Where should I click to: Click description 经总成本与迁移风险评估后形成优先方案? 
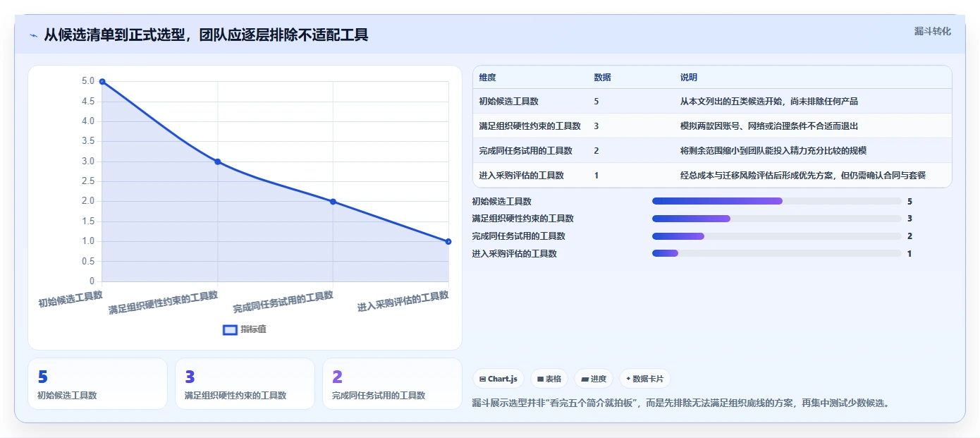[x=803, y=176]
